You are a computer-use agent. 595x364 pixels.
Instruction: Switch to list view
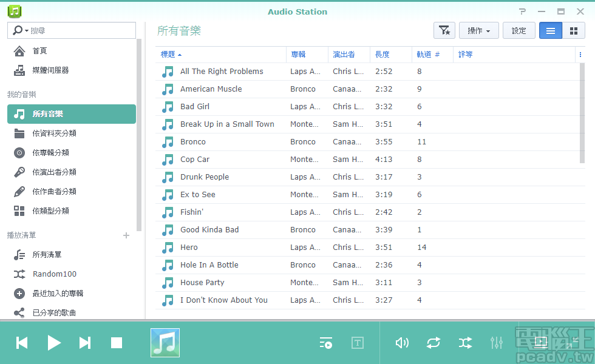(x=551, y=30)
